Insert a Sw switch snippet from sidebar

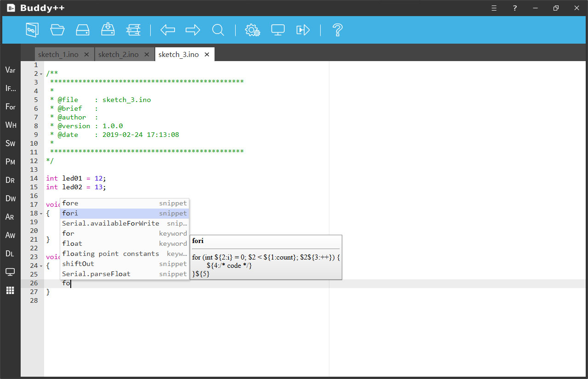[x=10, y=143]
